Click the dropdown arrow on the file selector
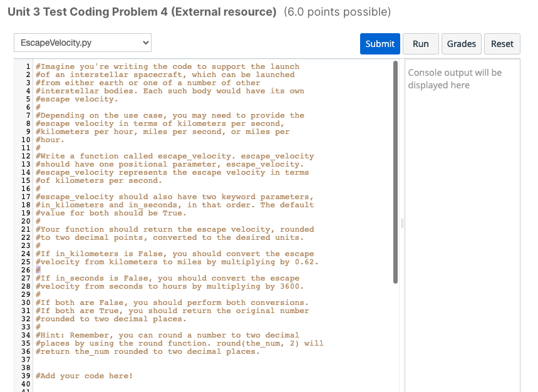Viewport: 538px width, 392px height. point(145,43)
